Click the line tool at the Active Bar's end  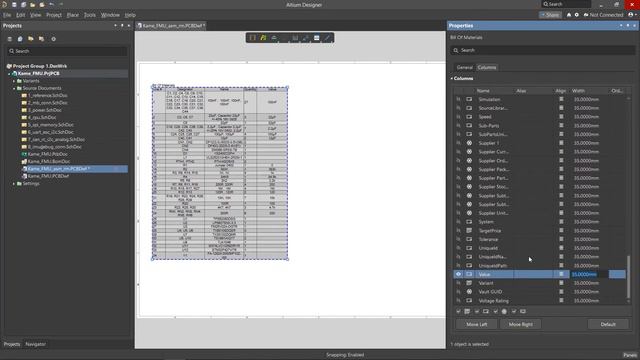[327, 38]
